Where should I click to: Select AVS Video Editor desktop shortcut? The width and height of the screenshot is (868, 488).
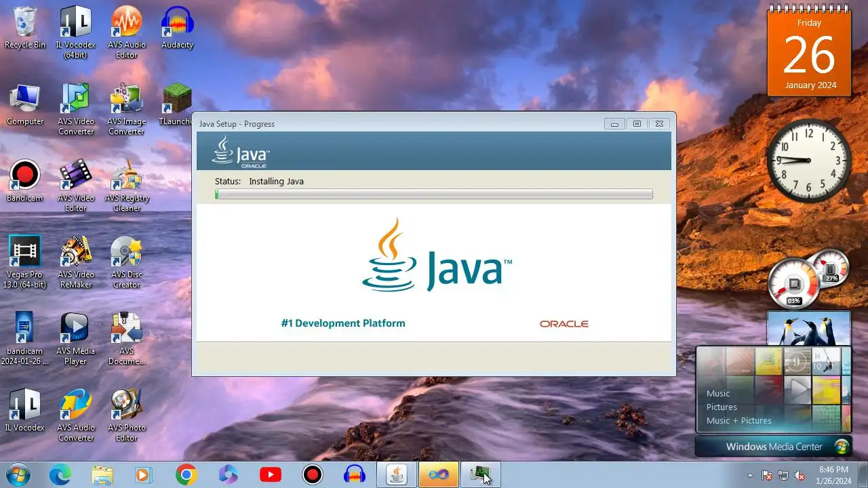click(75, 186)
